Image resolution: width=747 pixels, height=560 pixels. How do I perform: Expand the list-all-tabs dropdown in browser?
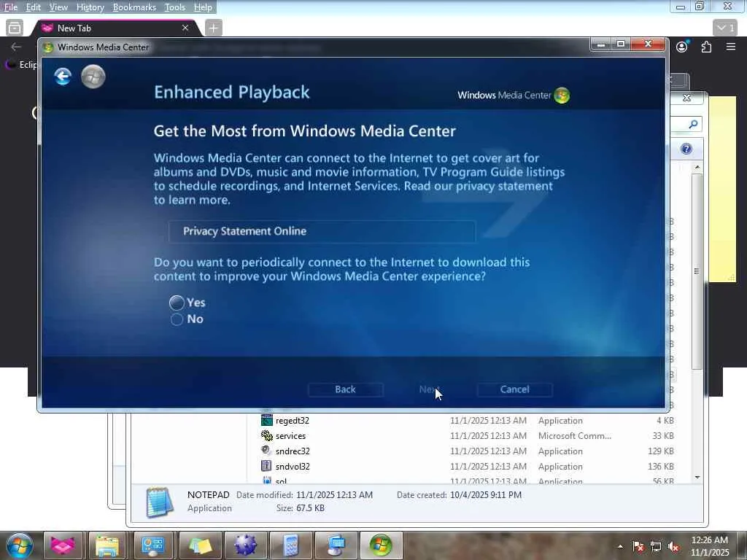(x=725, y=28)
